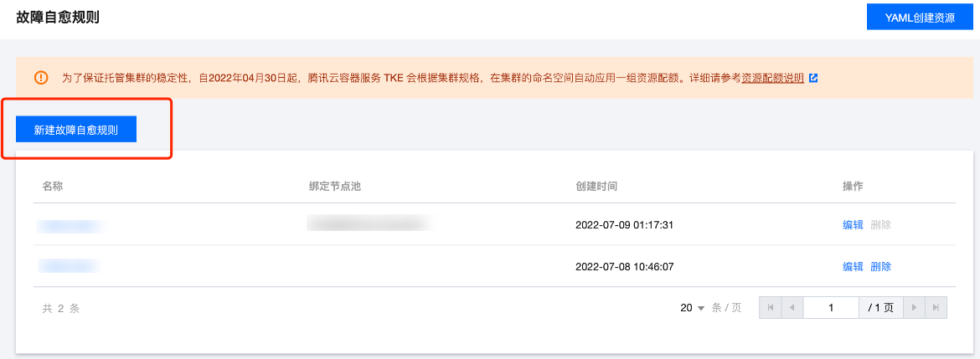Go to next page pagination arrow
Screen dimensions: 980x359
[x=915, y=308]
